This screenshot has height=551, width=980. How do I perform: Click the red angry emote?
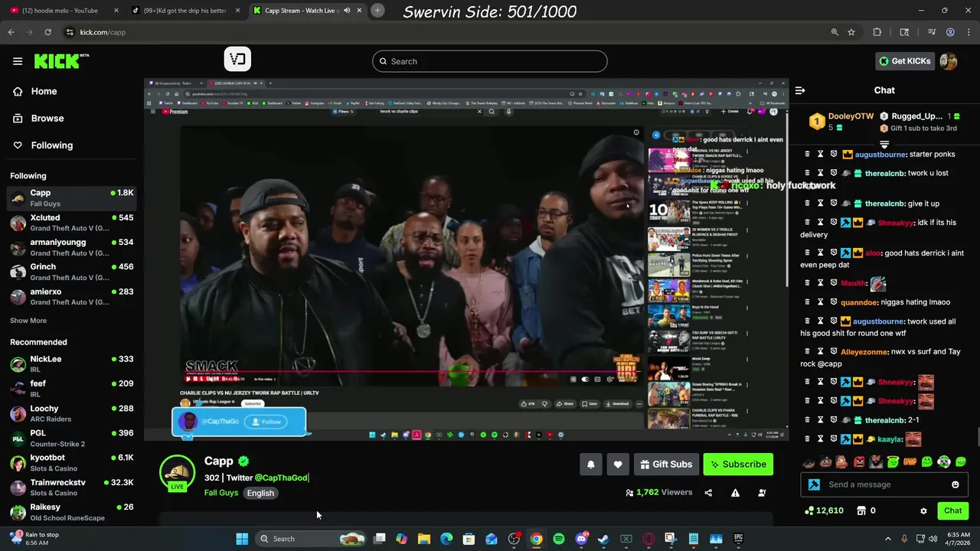click(859, 462)
